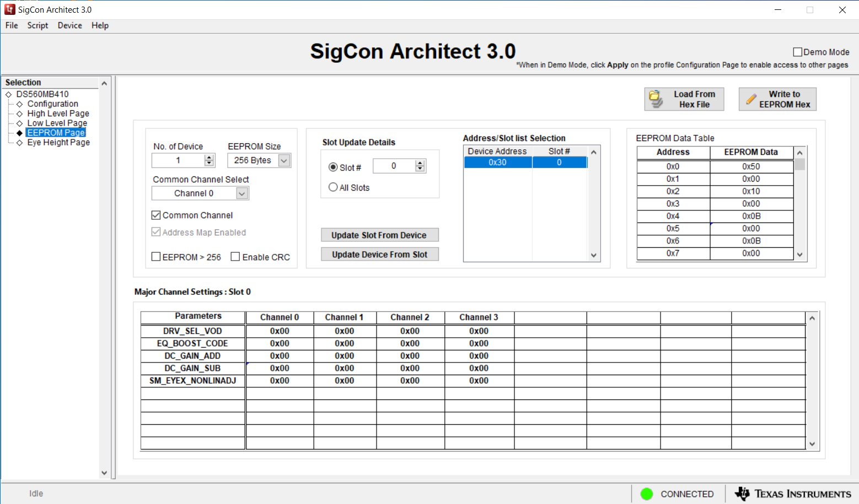Increment the No. of Device stepper
Screen dimensions: 859x504
coord(209,158)
